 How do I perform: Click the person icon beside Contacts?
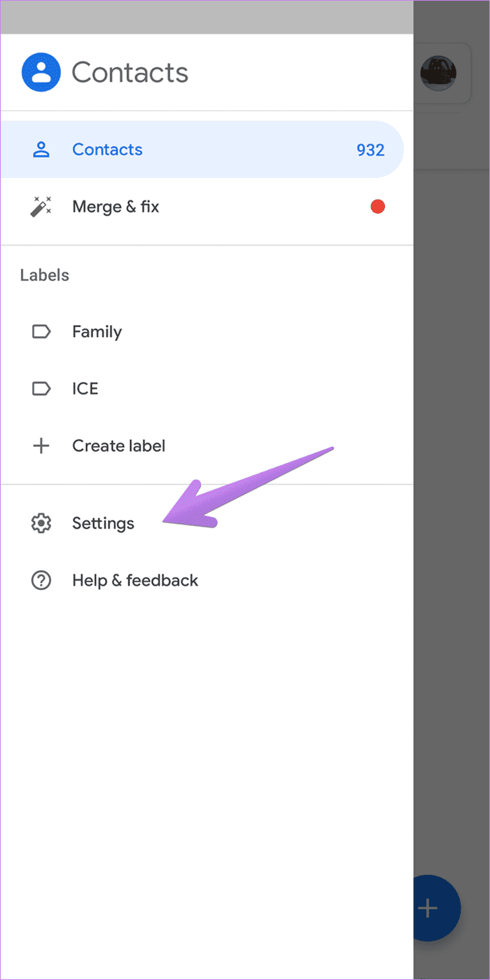[x=41, y=149]
